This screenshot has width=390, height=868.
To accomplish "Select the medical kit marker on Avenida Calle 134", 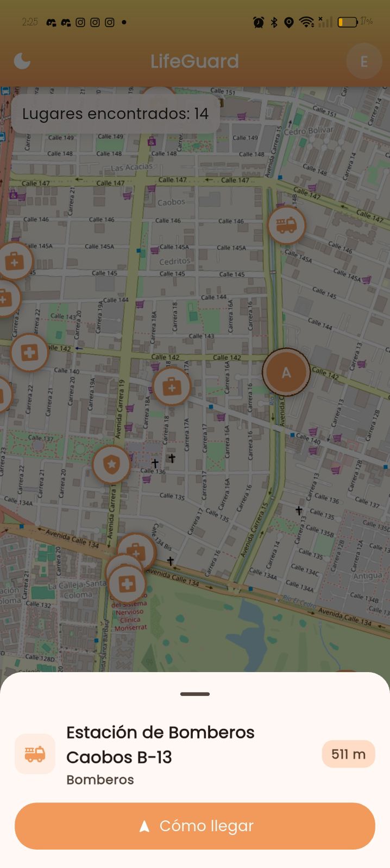I will point(137,550).
